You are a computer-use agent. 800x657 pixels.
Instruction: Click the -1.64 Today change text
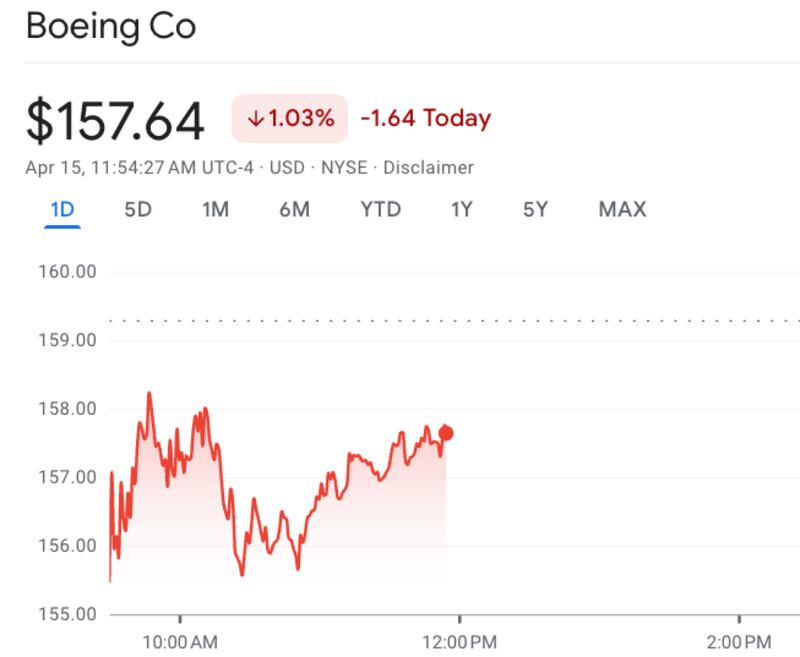click(425, 119)
